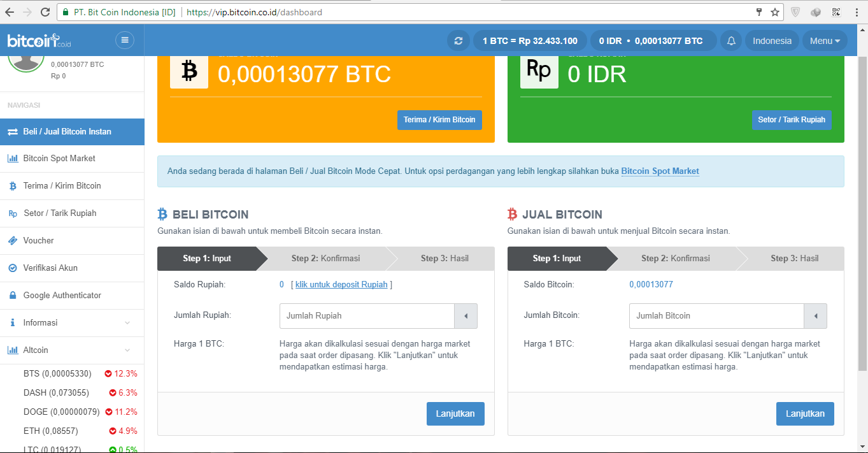Open notifications with the bell icon
This screenshot has height=453, width=868.
731,41
